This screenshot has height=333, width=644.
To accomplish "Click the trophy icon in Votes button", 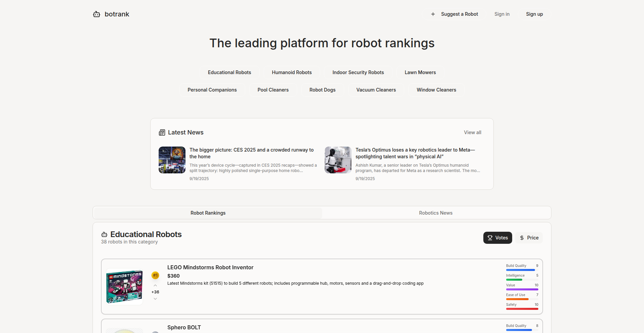I will click(490, 238).
